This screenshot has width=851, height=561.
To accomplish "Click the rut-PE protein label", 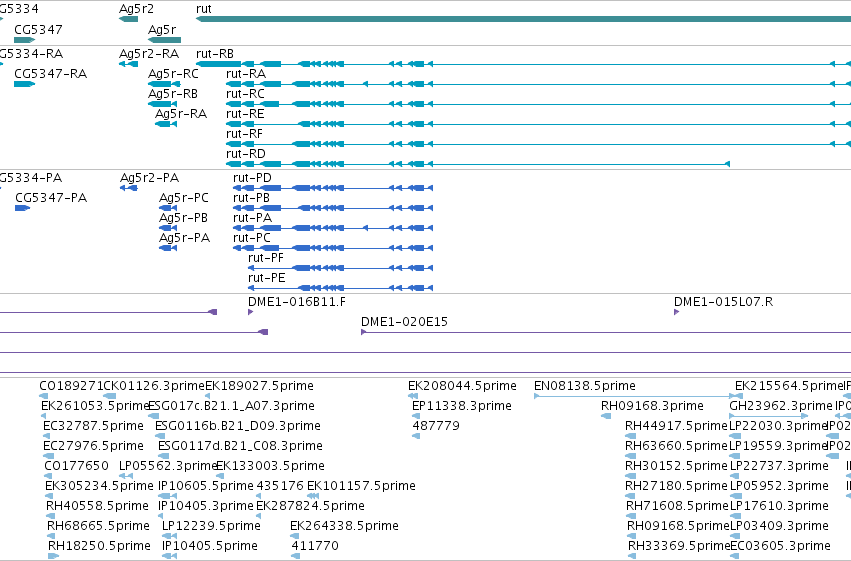I will 266,278.
